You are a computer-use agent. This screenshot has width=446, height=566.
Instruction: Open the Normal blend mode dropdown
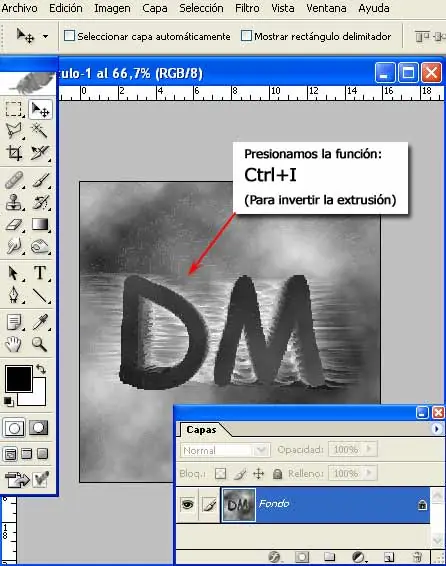pyautogui.click(x=225, y=450)
